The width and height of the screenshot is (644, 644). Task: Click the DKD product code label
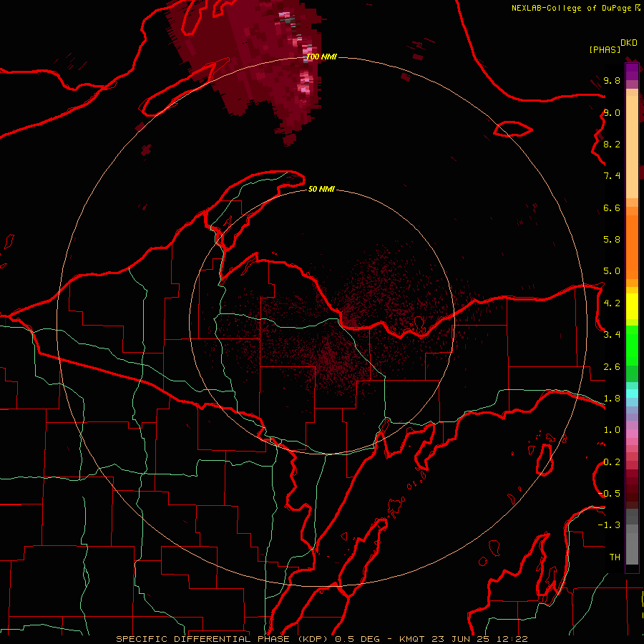629,43
